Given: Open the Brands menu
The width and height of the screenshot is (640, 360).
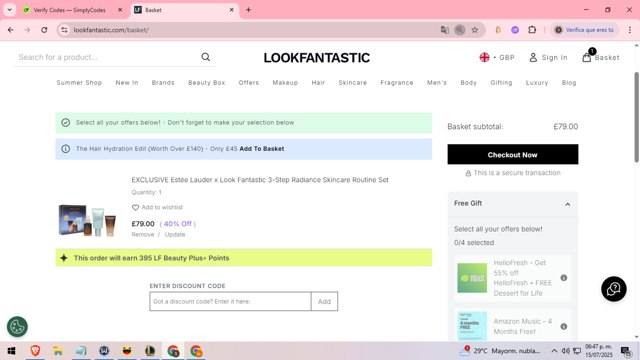Looking at the screenshot, I should point(163,82).
